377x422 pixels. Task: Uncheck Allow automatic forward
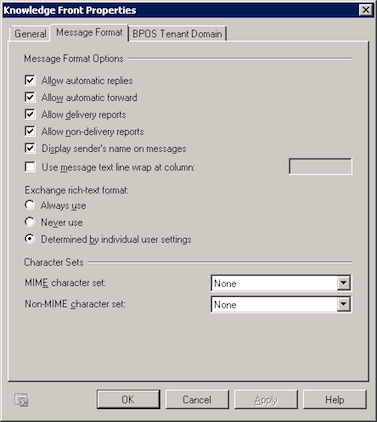(x=30, y=97)
